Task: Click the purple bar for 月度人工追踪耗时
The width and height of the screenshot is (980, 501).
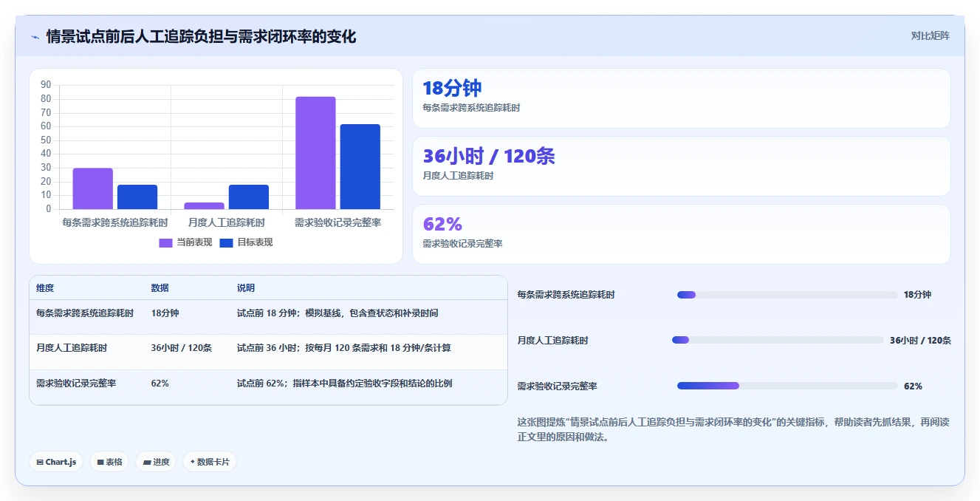Action: click(x=205, y=205)
